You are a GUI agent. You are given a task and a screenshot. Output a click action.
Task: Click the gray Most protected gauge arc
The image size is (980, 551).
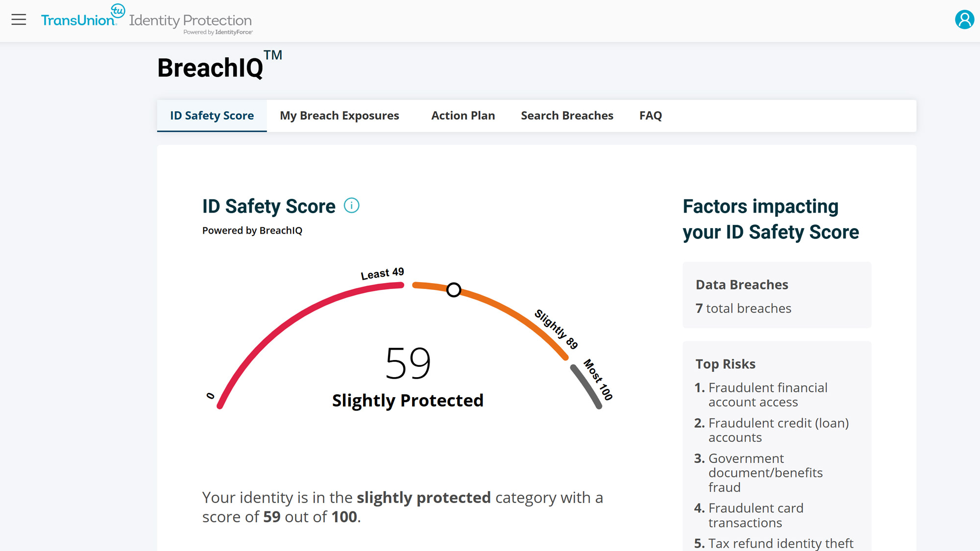point(586,387)
